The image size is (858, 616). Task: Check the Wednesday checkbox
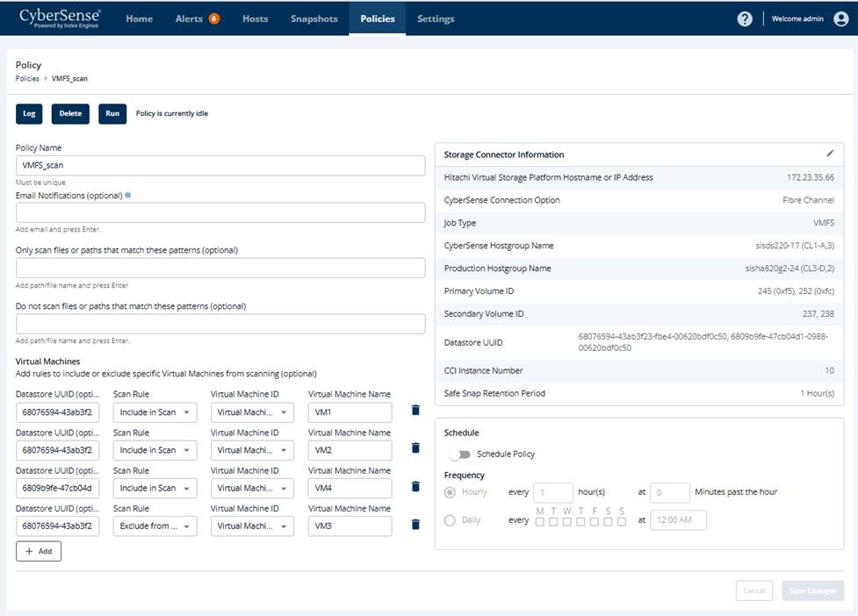tap(567, 522)
